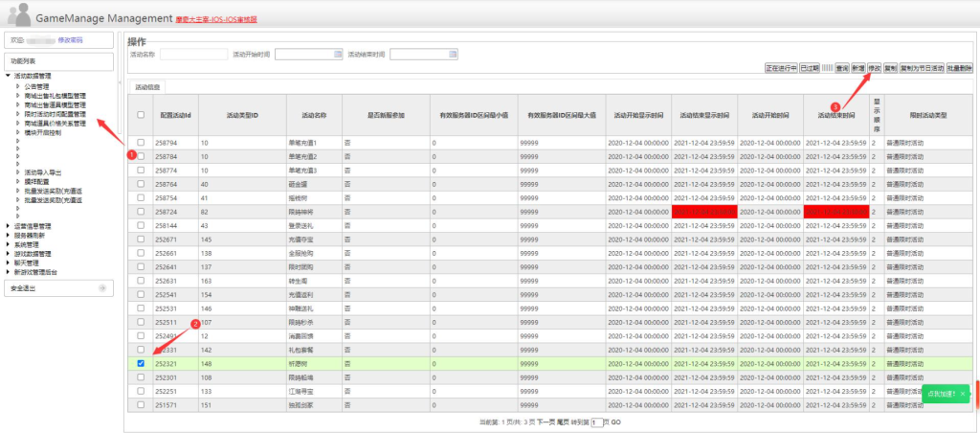Tick the select-all checkbox in table header

click(x=141, y=115)
